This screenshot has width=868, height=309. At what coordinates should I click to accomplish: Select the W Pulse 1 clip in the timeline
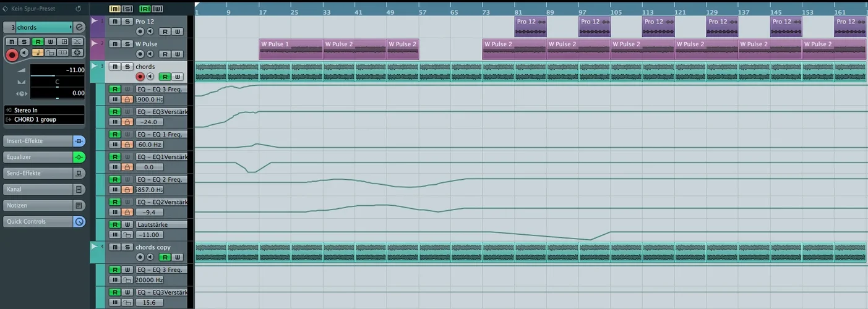pyautogui.click(x=291, y=49)
